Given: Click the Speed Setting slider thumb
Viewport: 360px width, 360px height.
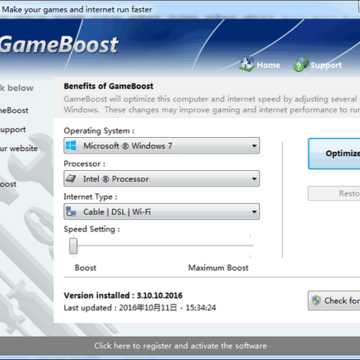Looking at the screenshot, I should (73, 246).
